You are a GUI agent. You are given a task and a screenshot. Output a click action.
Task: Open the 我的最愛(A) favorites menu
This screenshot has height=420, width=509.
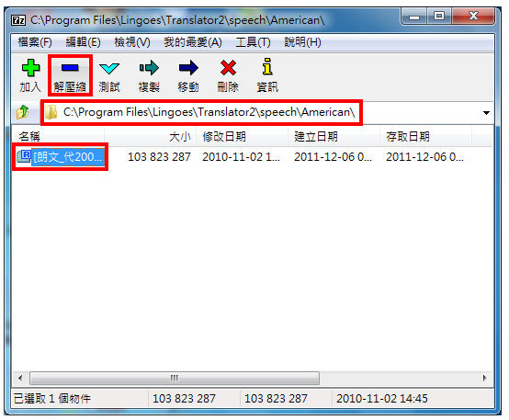(193, 42)
